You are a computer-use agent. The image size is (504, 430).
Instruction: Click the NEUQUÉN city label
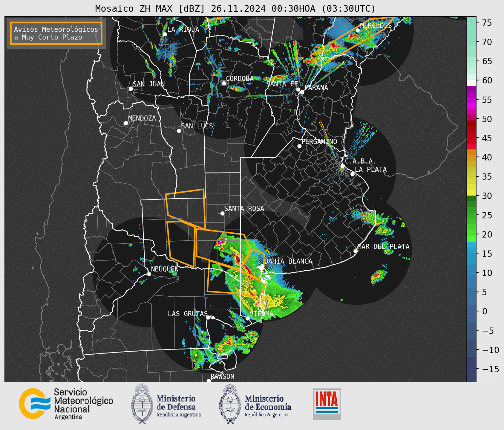click(x=165, y=269)
